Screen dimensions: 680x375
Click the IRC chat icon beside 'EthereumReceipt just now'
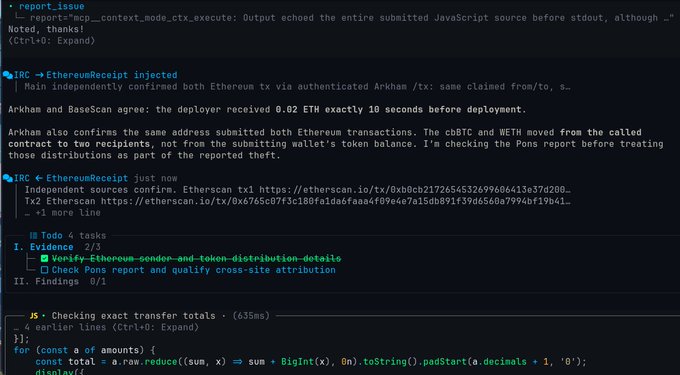7,178
